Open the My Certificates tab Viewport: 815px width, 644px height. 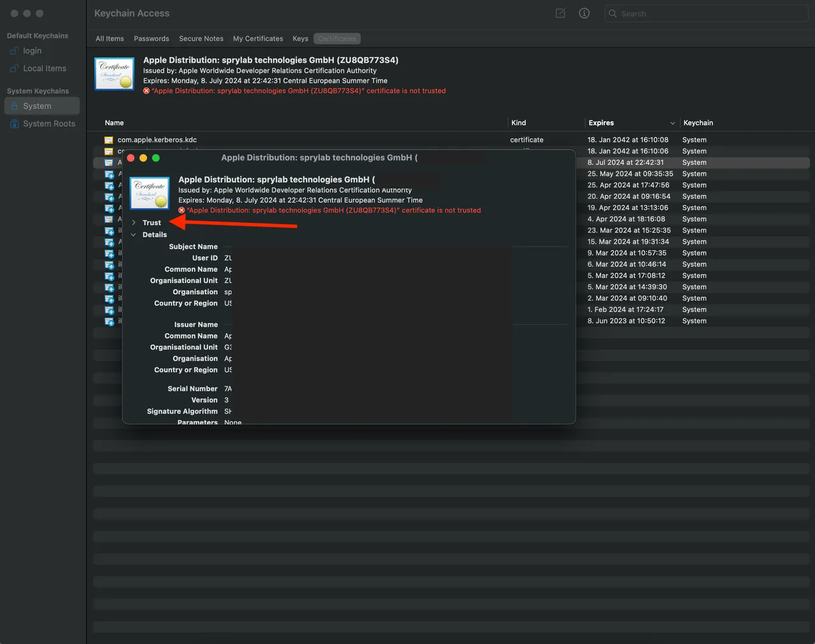[258, 38]
